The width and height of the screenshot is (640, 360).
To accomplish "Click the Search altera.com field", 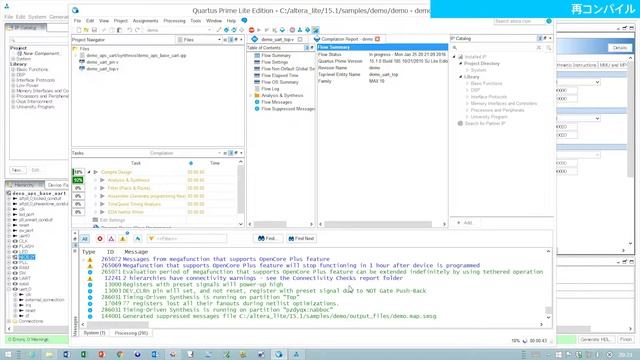I will (x=519, y=21).
